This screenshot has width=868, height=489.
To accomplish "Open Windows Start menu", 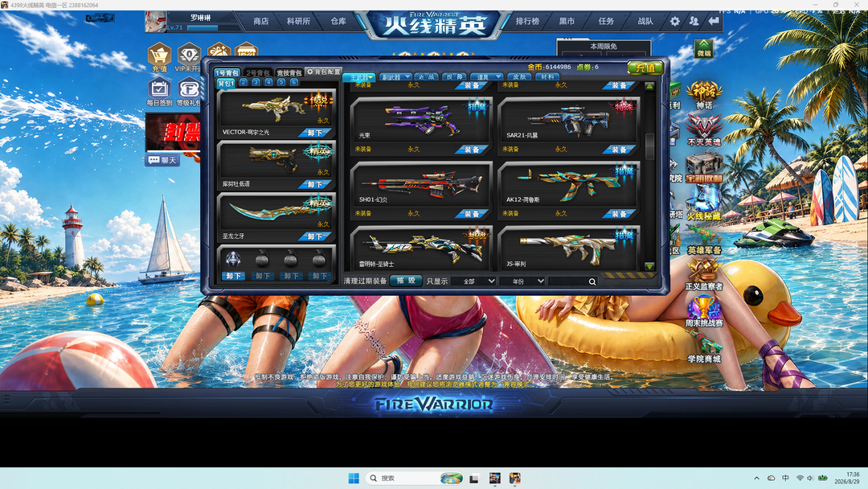I will pos(354,478).
